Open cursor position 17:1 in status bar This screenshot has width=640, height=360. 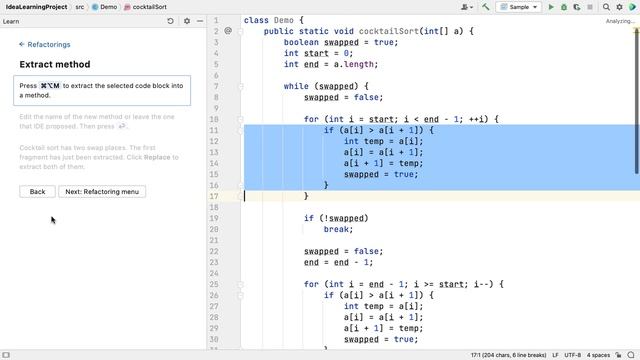(x=508, y=355)
